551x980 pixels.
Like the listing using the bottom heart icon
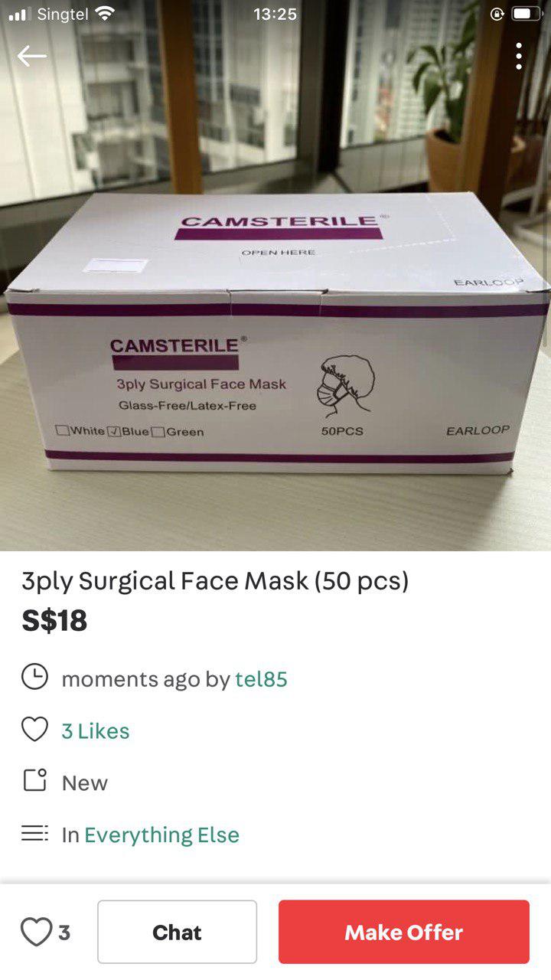tap(36, 932)
